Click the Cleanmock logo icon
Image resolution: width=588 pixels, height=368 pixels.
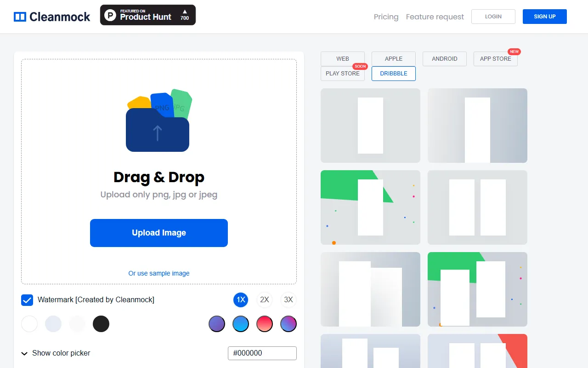(20, 17)
